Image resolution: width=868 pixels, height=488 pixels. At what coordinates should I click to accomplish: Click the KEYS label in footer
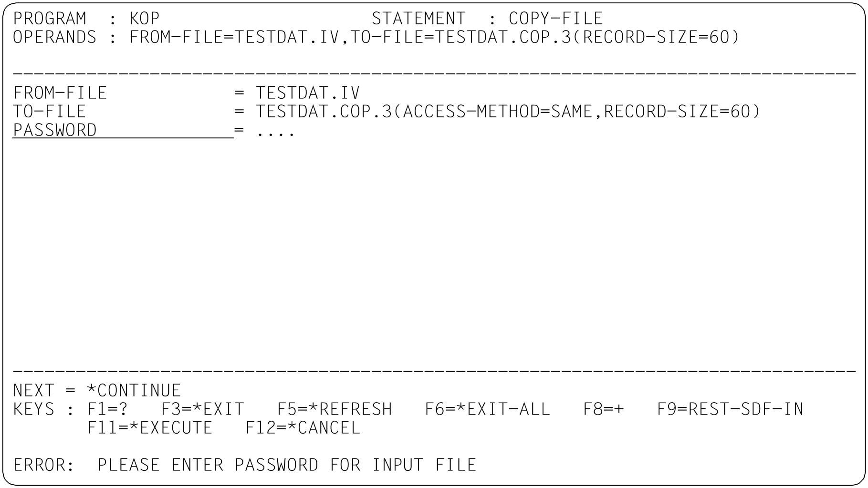click(x=34, y=409)
